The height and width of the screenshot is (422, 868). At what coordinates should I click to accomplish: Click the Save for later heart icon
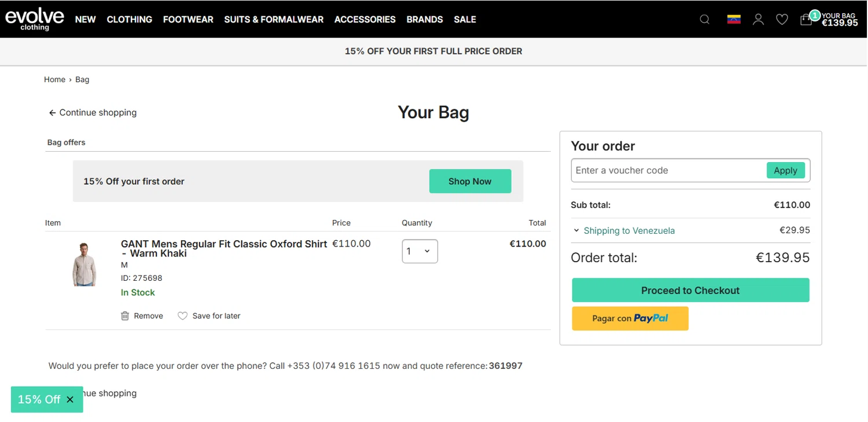pos(182,316)
